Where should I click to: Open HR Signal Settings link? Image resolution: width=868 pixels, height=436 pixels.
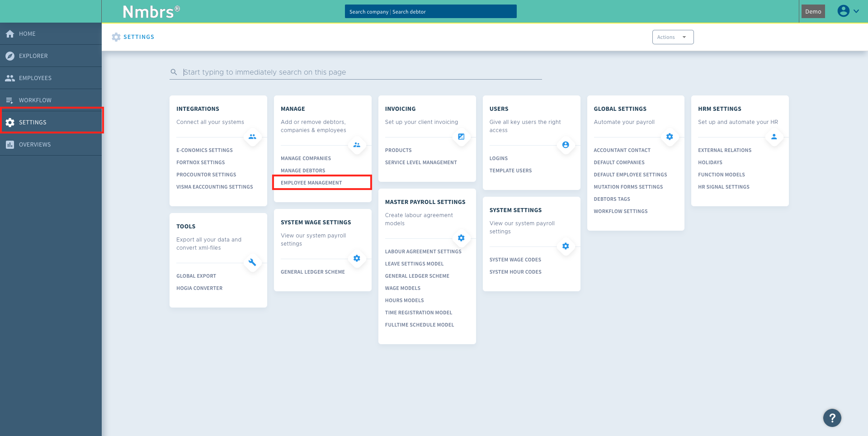pyautogui.click(x=723, y=187)
